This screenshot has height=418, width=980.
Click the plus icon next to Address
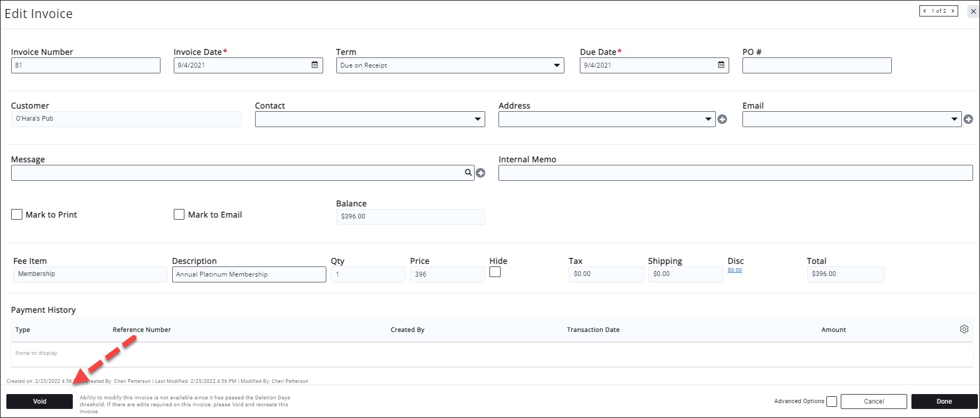pyautogui.click(x=722, y=119)
